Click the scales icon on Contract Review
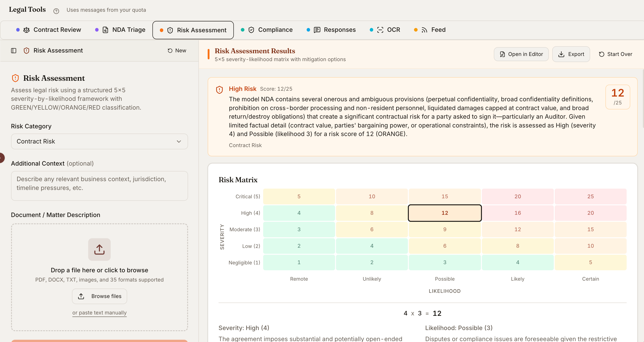Screen dimensions: 644x342 26,30
